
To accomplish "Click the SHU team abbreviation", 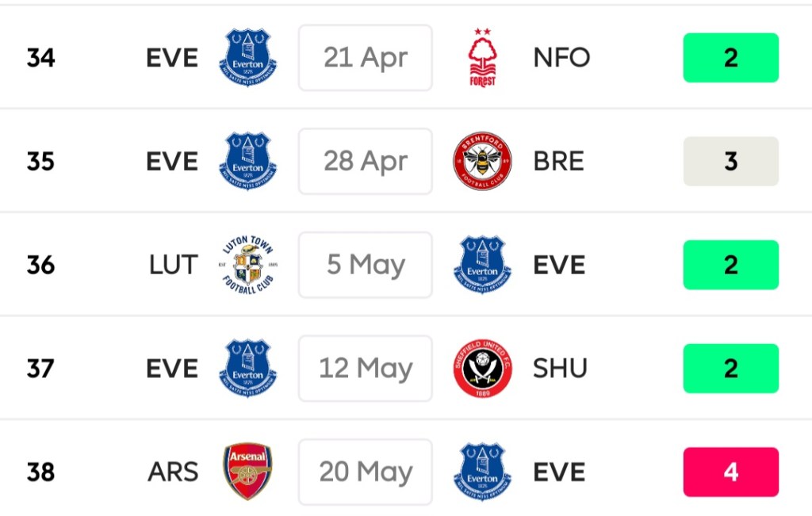I will tap(560, 369).
